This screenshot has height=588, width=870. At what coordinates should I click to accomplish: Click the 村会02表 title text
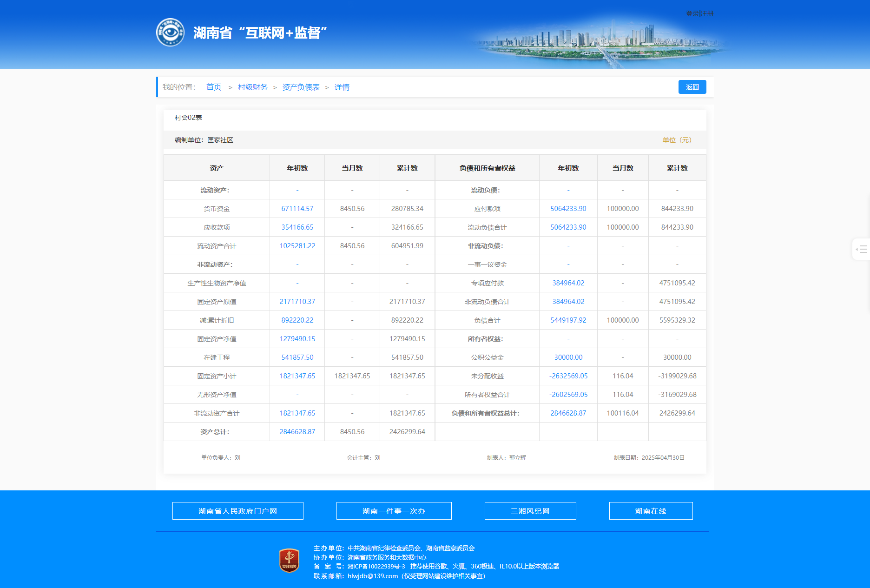click(x=188, y=118)
